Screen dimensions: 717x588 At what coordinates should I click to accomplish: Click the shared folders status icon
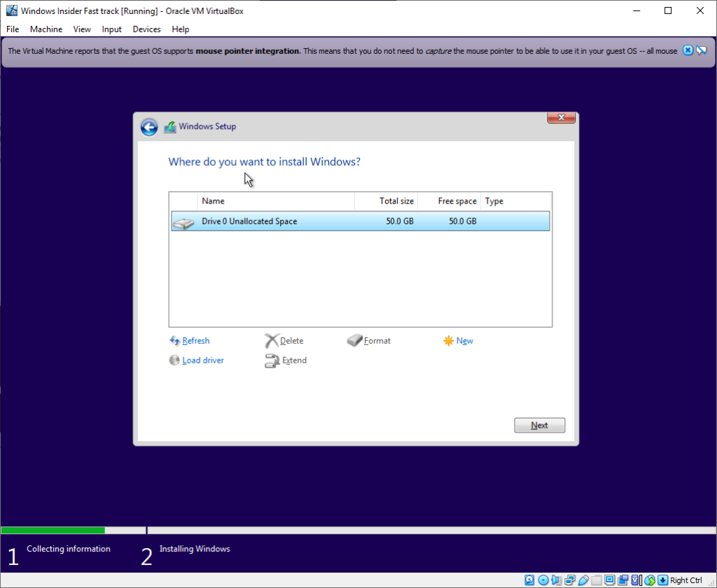coord(597,580)
